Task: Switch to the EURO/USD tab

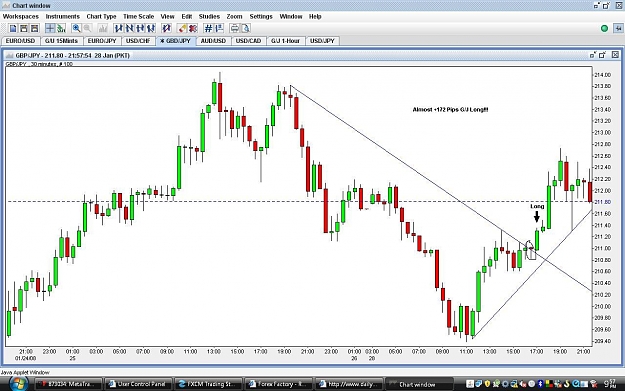Action: tap(20, 41)
